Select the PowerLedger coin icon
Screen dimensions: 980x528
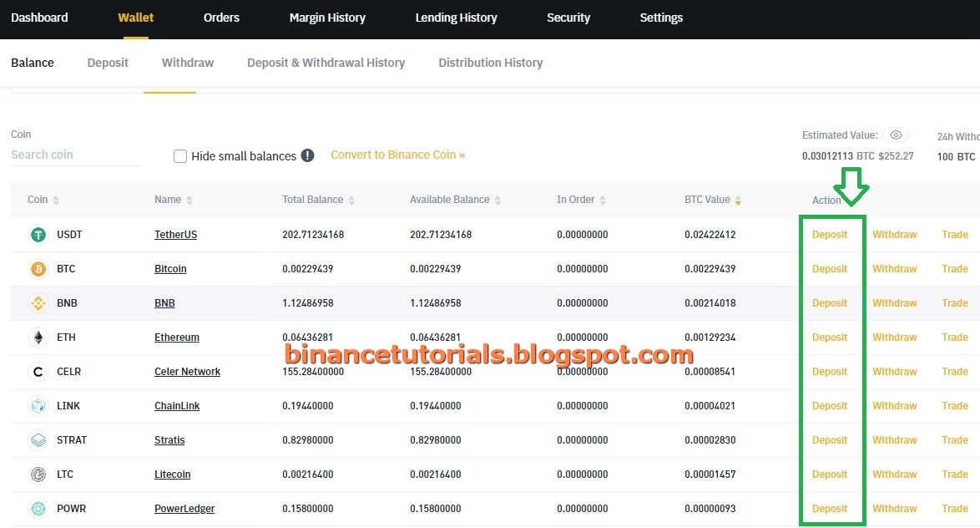coord(38,509)
